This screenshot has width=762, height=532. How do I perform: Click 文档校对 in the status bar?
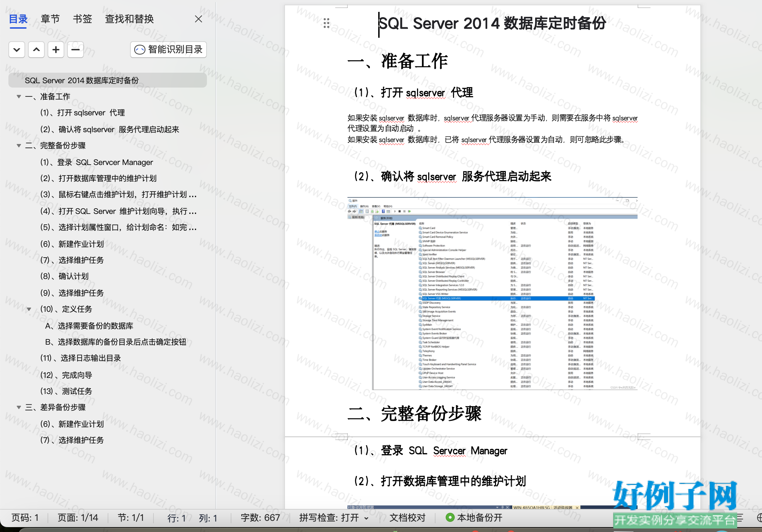[x=408, y=518]
